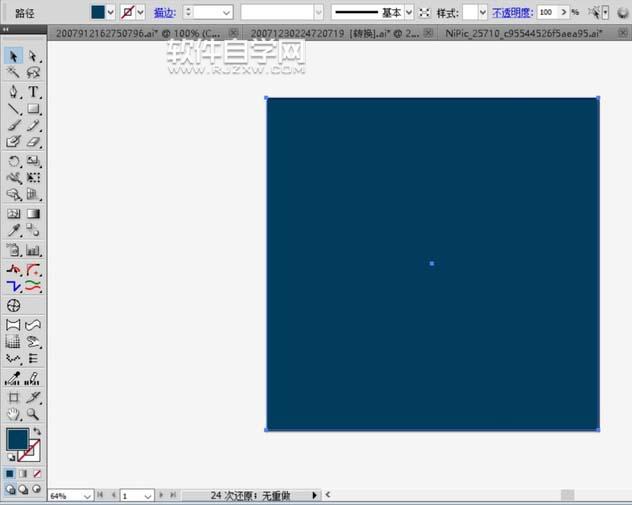Select the Column Graph tool
Viewport: 632px width, 505px height.
click(x=33, y=250)
